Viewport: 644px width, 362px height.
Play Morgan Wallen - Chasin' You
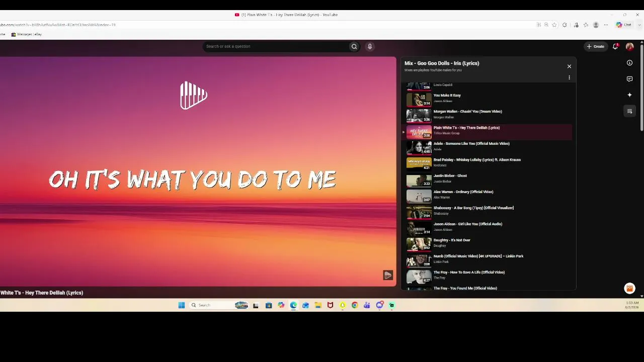pyautogui.click(x=488, y=115)
